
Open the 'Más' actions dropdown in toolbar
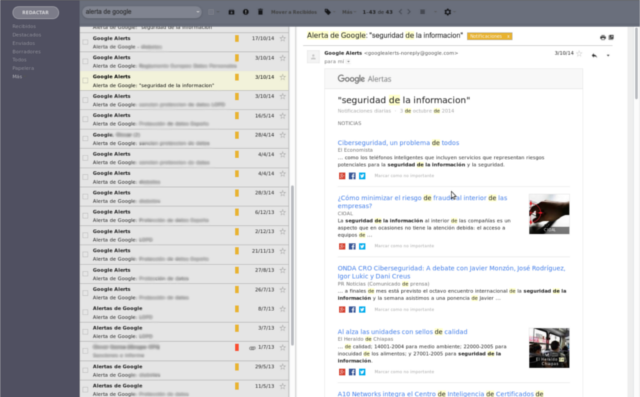pyautogui.click(x=349, y=12)
